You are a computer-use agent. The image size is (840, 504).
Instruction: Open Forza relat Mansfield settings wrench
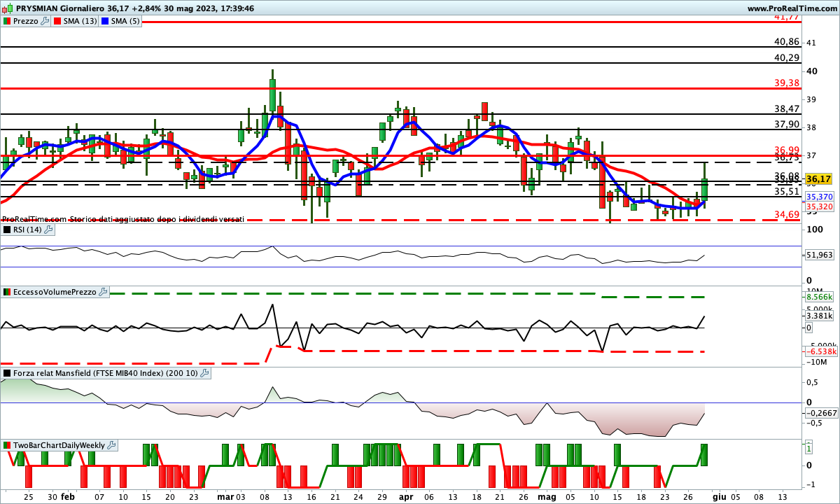[x=204, y=373]
